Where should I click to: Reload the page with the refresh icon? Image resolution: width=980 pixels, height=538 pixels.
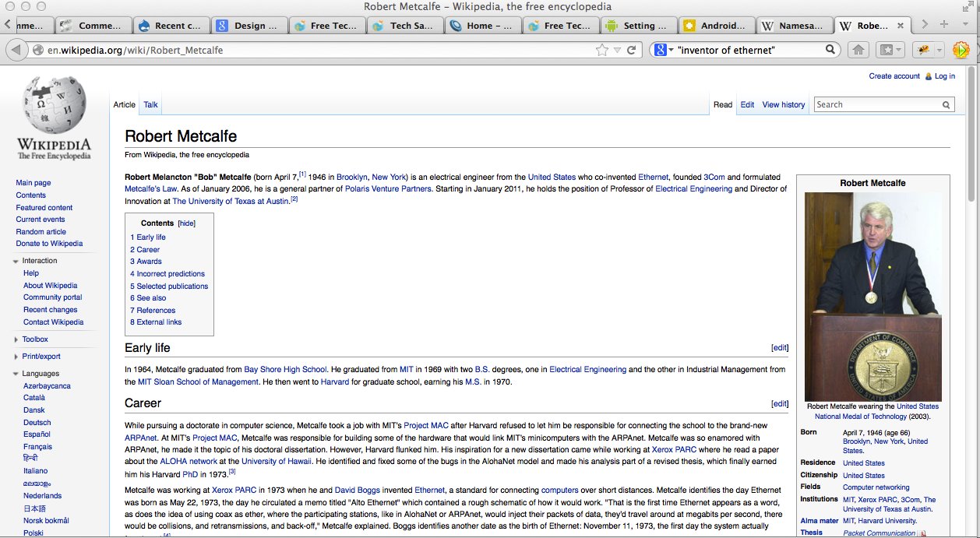click(633, 50)
